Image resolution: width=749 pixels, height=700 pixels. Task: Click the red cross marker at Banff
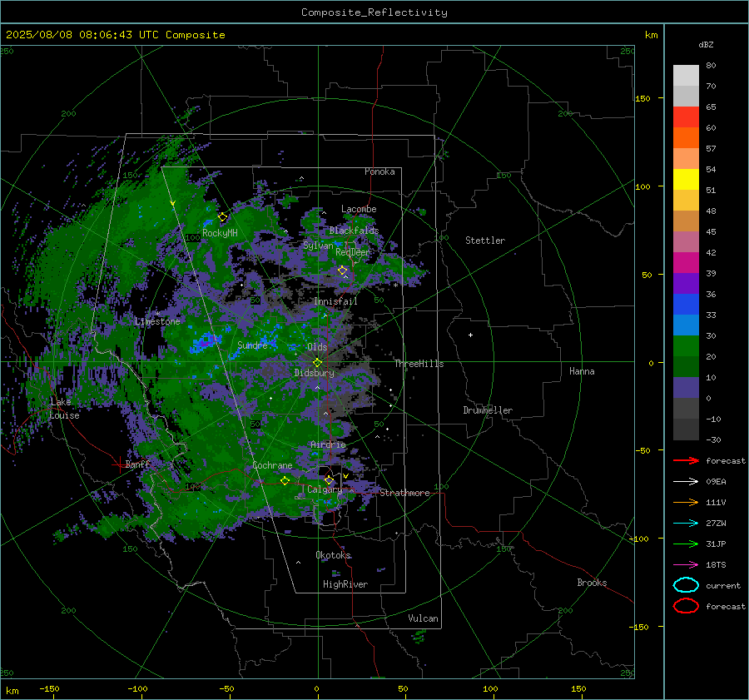click(x=119, y=464)
